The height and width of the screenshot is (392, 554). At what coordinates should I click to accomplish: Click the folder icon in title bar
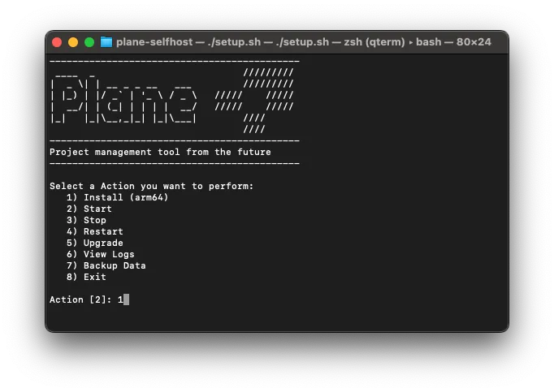pyautogui.click(x=106, y=42)
